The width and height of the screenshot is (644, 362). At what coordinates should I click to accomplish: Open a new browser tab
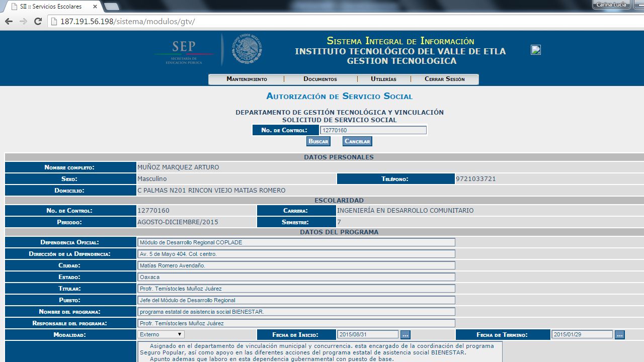(111, 7)
